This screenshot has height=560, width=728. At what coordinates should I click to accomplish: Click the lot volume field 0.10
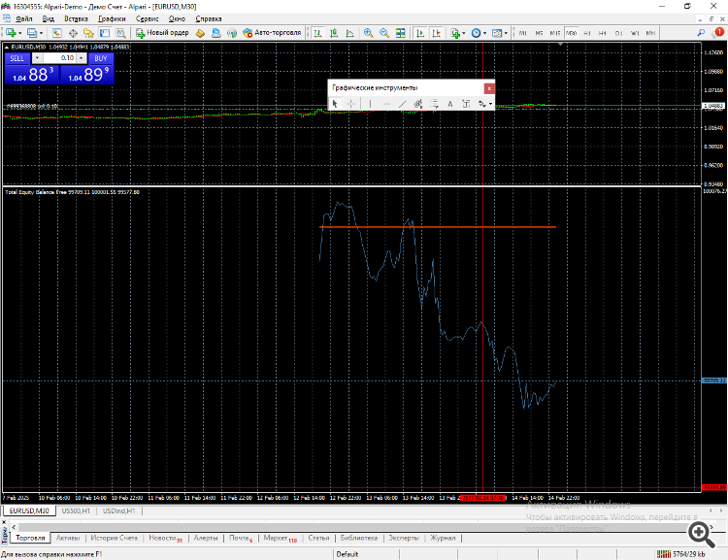59,58
